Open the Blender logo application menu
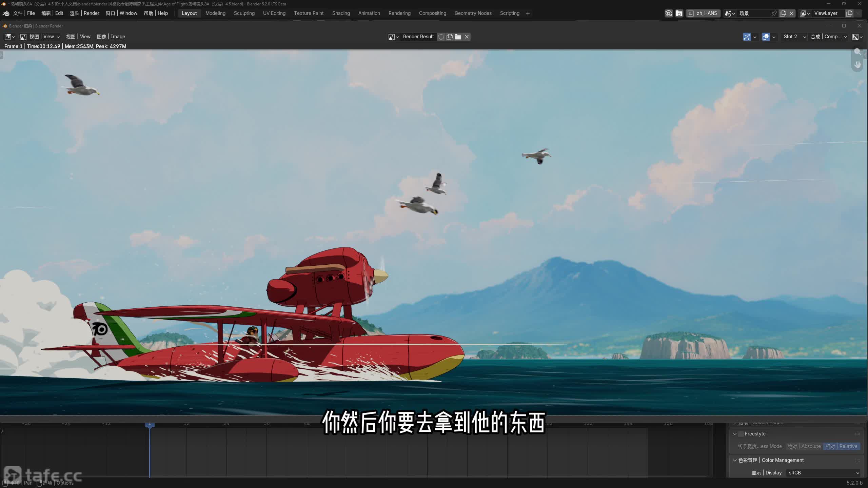The image size is (868, 488). 6,13
